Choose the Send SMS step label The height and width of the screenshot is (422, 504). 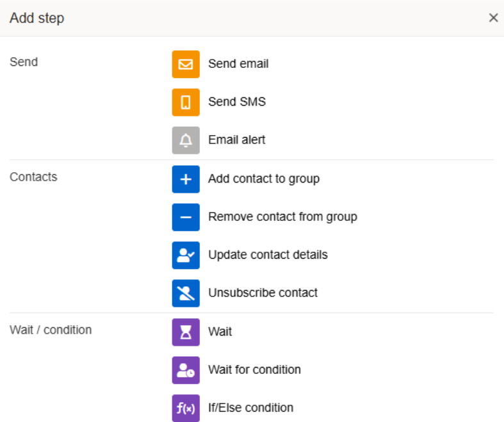(236, 102)
